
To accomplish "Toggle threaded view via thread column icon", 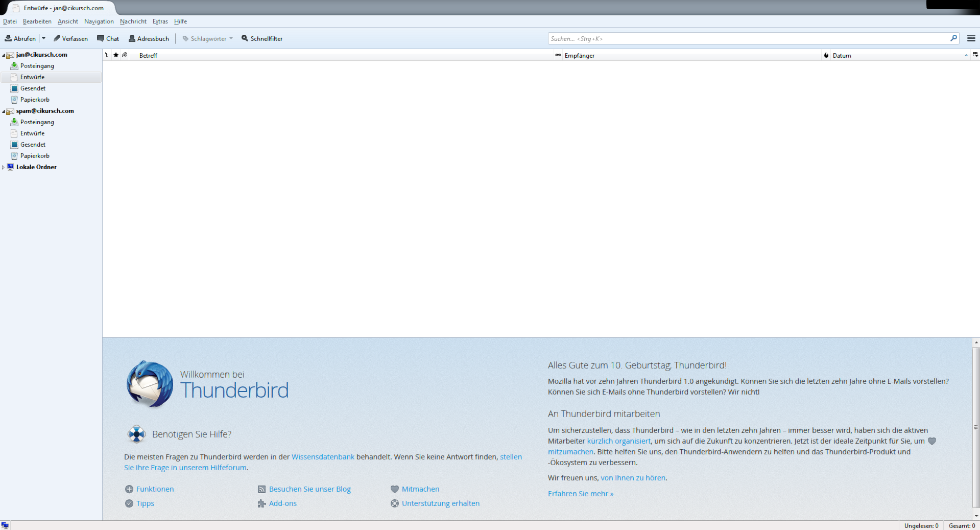I will coord(107,55).
